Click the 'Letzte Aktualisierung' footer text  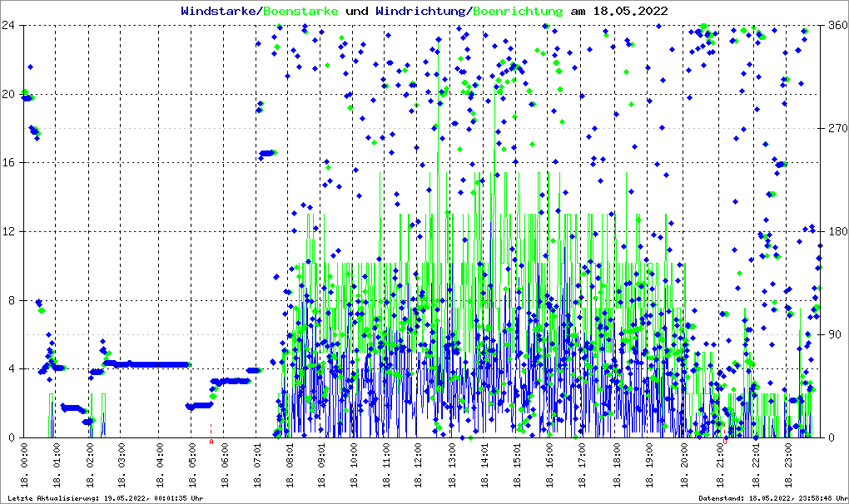click(x=106, y=498)
